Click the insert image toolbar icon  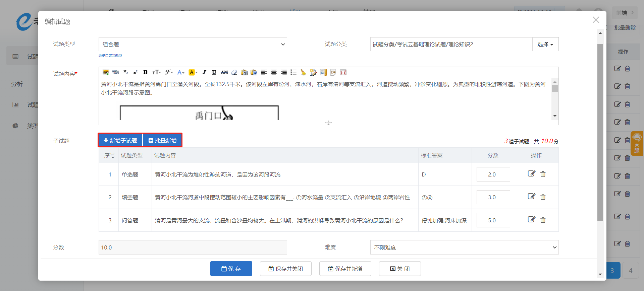[x=106, y=72]
